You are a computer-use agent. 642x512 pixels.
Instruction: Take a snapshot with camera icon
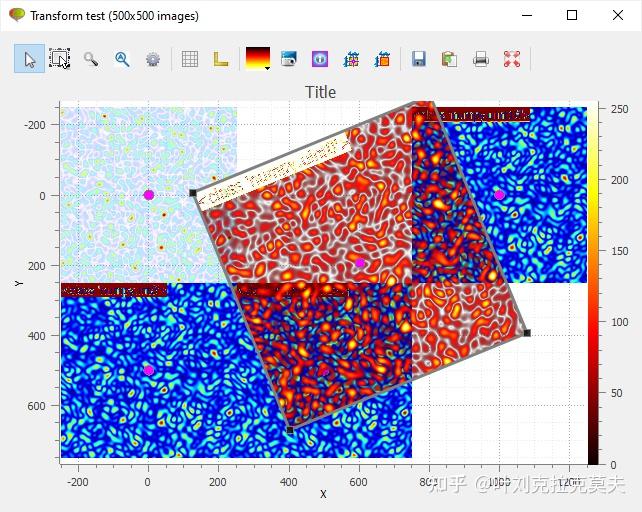[x=289, y=59]
